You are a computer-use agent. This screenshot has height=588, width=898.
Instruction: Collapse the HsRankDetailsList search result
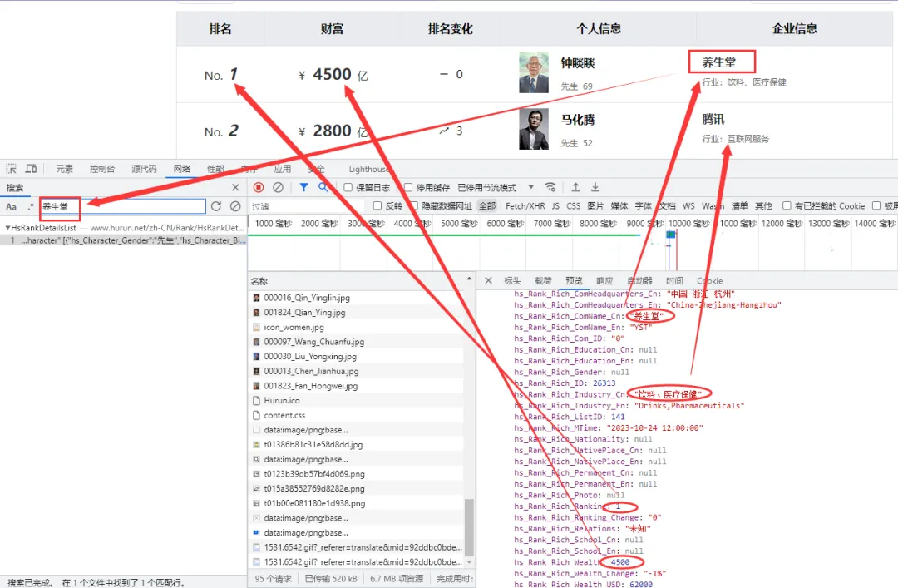tap(7, 228)
